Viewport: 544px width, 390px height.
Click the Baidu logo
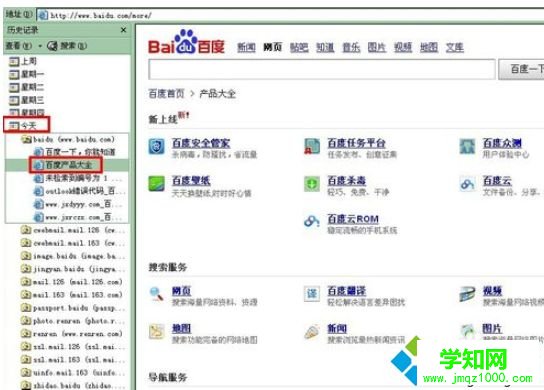186,43
